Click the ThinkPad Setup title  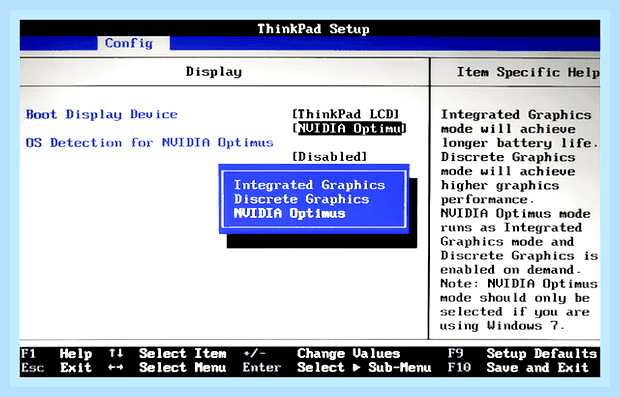pos(313,29)
